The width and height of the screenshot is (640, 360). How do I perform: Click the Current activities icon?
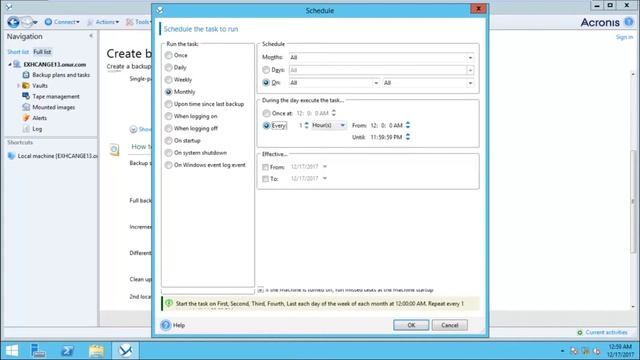point(580,333)
